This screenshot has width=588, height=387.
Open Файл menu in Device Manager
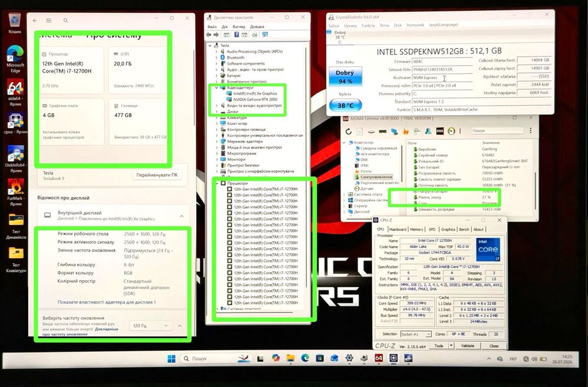212,27
